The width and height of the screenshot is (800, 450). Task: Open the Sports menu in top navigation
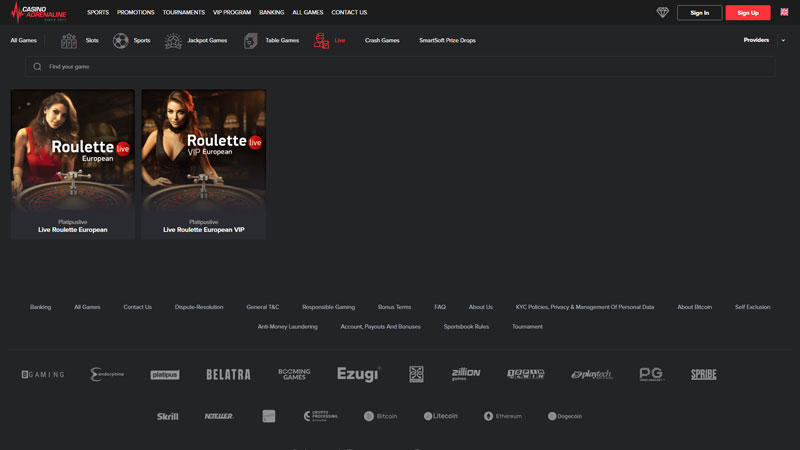click(x=98, y=12)
